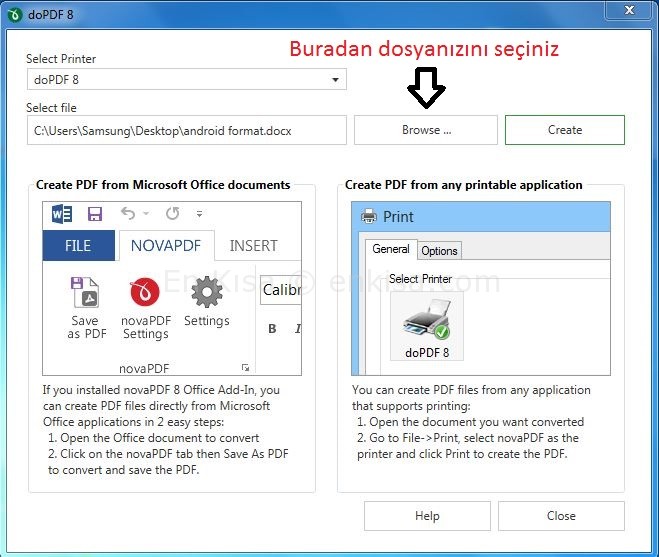Select the FILE tab

click(79, 246)
